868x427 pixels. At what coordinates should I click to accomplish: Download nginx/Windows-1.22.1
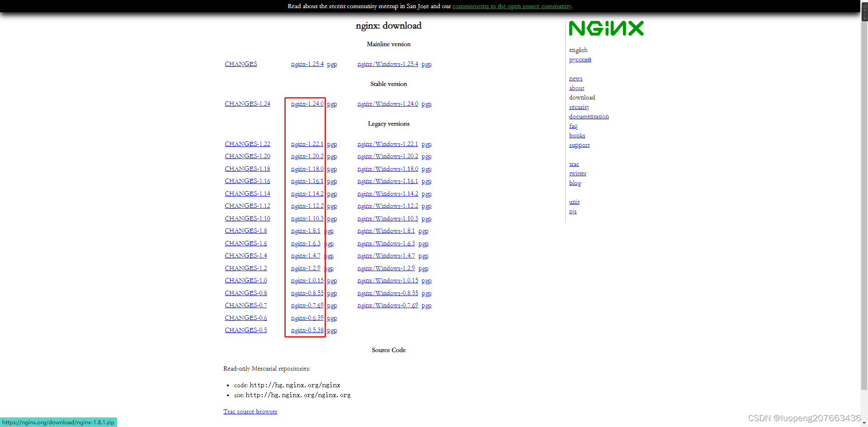click(388, 144)
